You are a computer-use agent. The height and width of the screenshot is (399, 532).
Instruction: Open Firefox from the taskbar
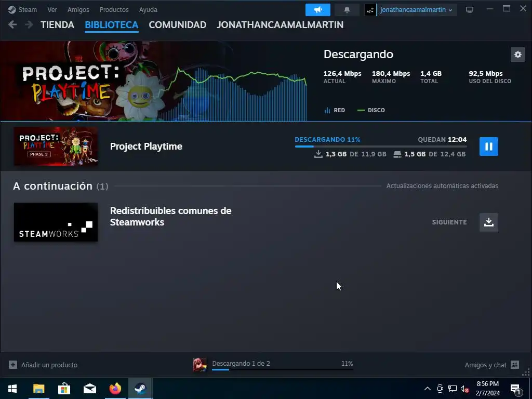(115, 389)
